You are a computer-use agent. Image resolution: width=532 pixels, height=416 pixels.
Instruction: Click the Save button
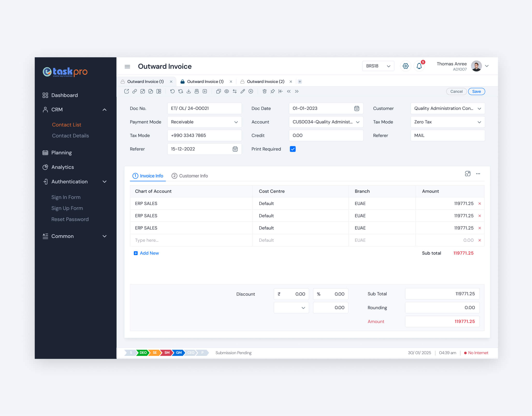click(x=476, y=91)
